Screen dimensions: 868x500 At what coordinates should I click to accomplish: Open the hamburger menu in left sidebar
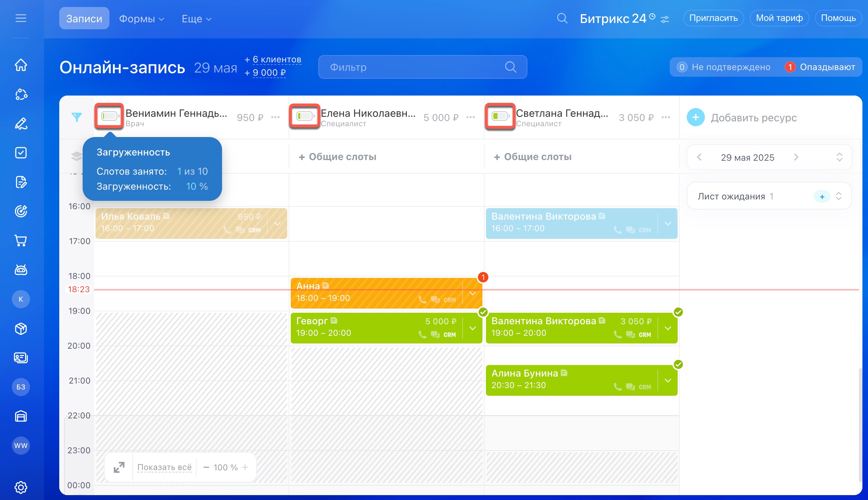[21, 18]
